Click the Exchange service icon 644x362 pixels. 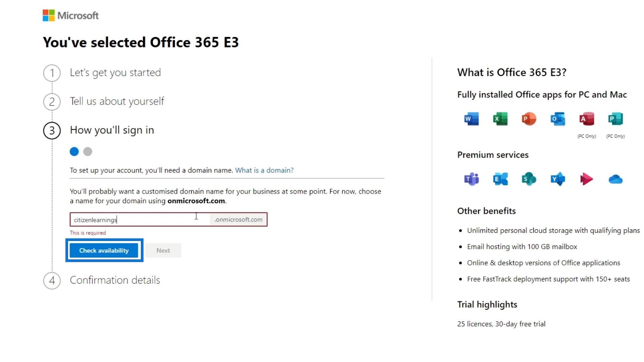tap(500, 179)
